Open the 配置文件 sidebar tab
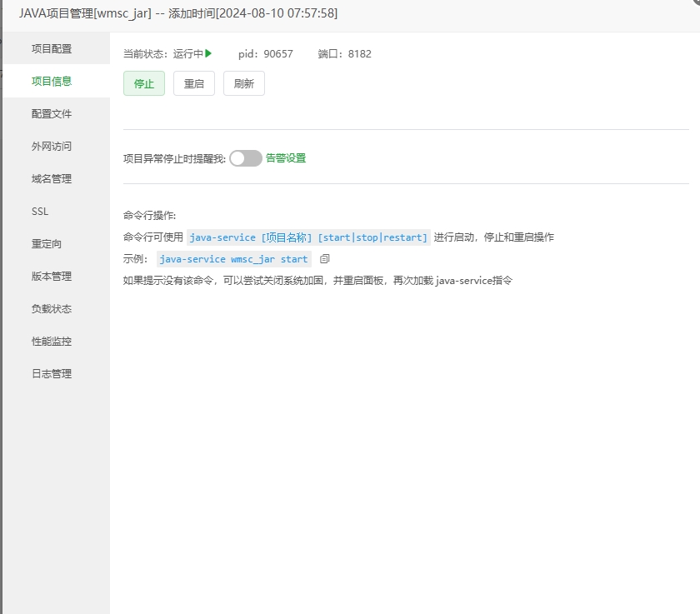This screenshot has height=614, width=700. tap(57, 114)
